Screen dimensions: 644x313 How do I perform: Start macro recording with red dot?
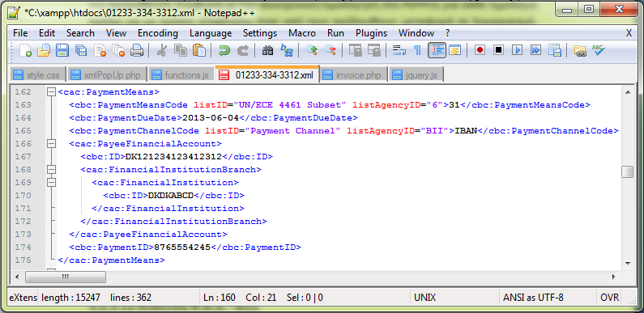pos(480,50)
